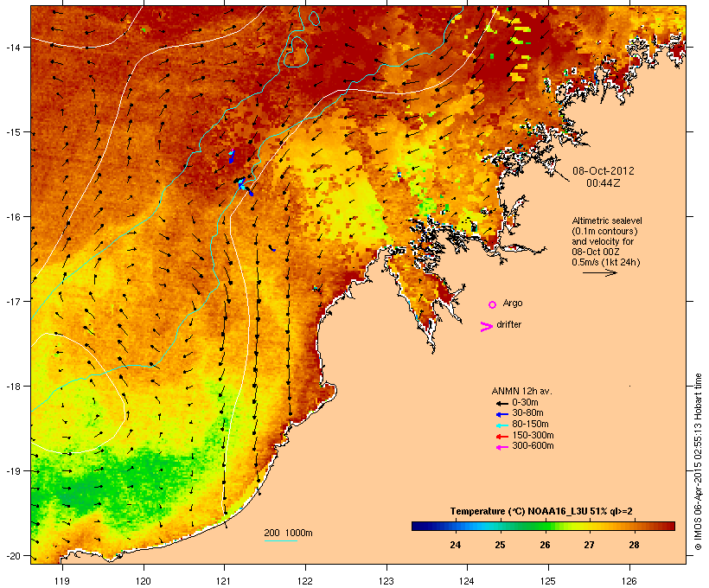Click the '-19' latitude axis label
The width and height of the screenshot is (709, 588).
[x=12, y=471]
